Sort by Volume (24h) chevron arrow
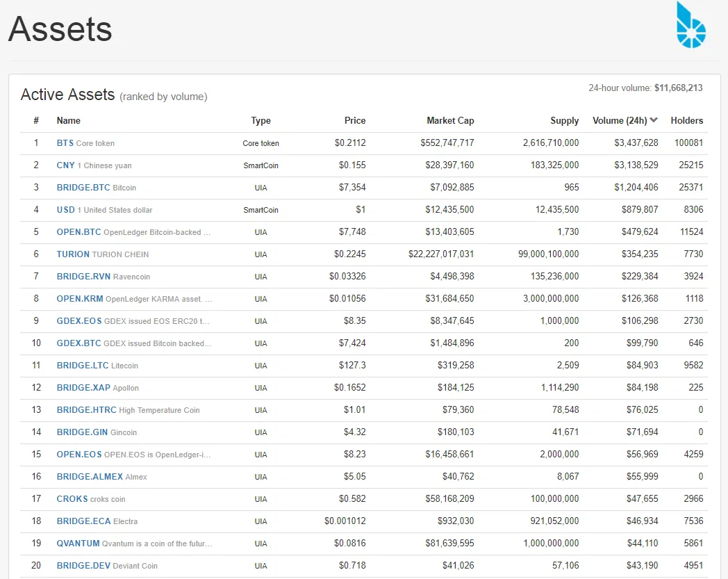This screenshot has width=728, height=579. click(654, 120)
